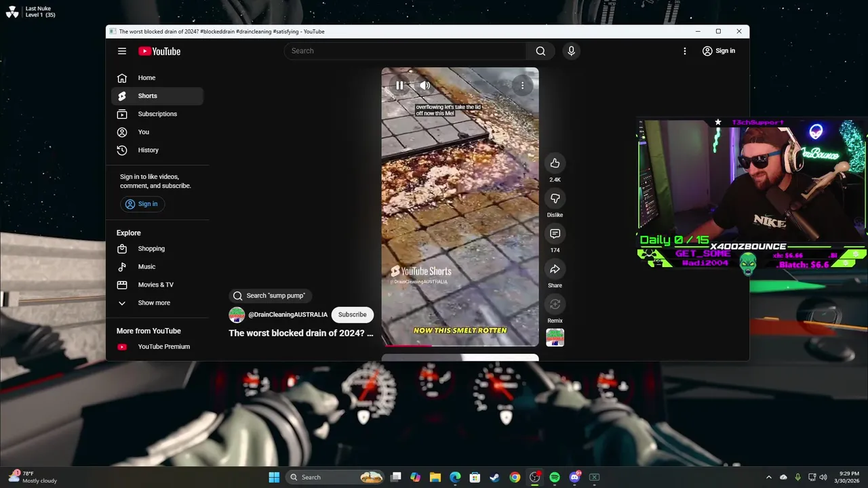Image resolution: width=868 pixels, height=488 pixels.
Task: Click the tray microphone icon
Action: click(797, 477)
